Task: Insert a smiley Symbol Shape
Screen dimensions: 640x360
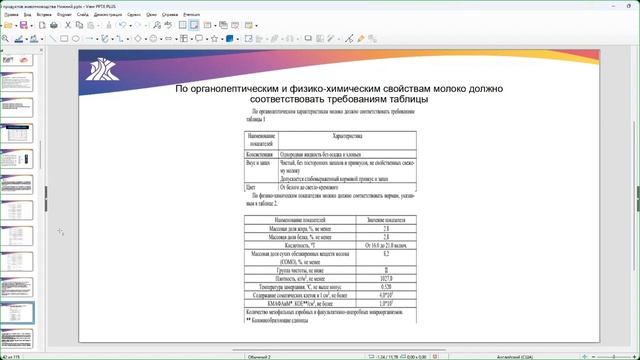Action: coord(153,39)
